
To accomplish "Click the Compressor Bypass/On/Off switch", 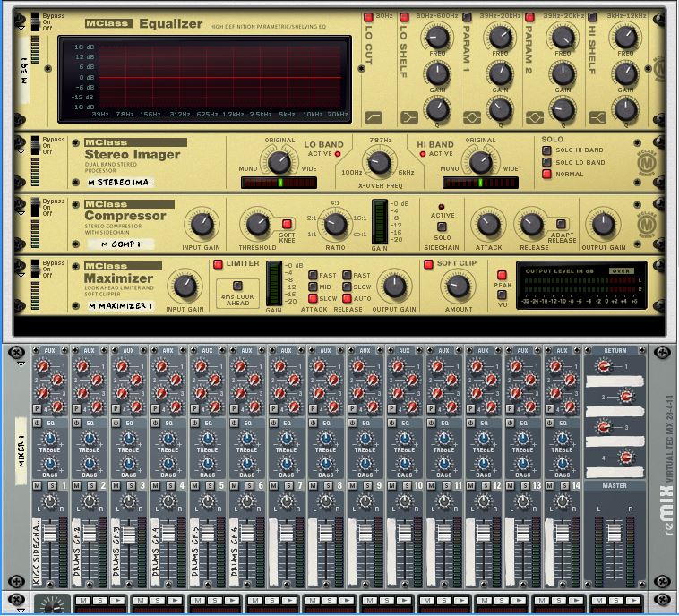I will (35, 206).
